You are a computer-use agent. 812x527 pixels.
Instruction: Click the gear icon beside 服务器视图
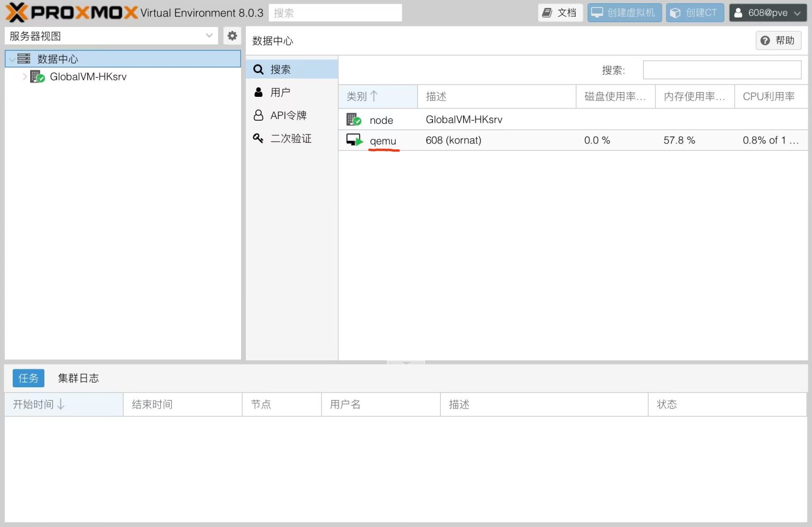pyautogui.click(x=232, y=35)
